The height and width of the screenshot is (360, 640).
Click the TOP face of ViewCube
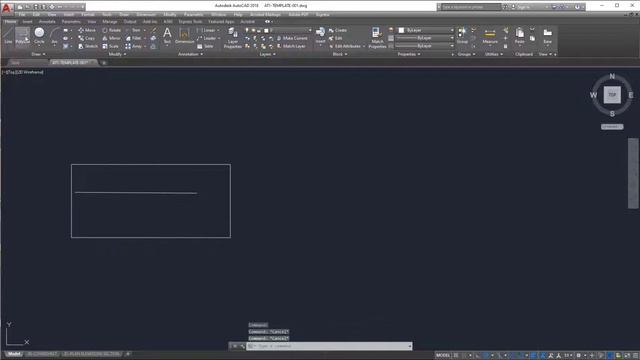pyautogui.click(x=612, y=95)
